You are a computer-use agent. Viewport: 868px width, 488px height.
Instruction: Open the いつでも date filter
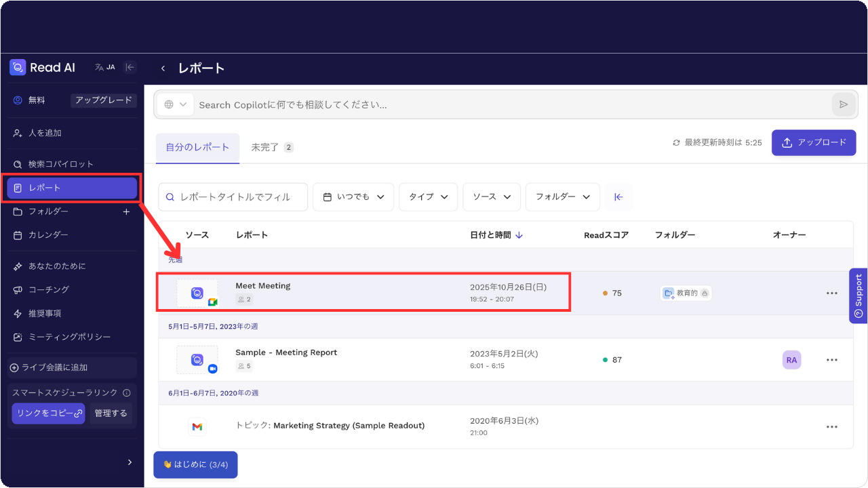coord(353,197)
